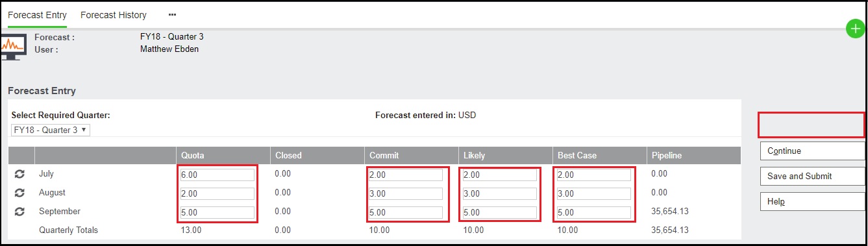The image size is (868, 246).
Task: Click the September Quota input field
Action: [x=217, y=212]
